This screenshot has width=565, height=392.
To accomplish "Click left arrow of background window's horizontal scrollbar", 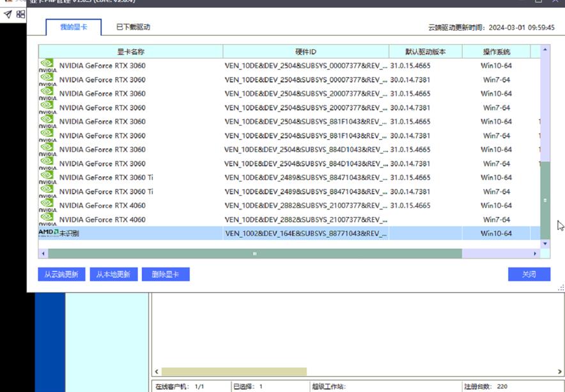I will pos(157,372).
